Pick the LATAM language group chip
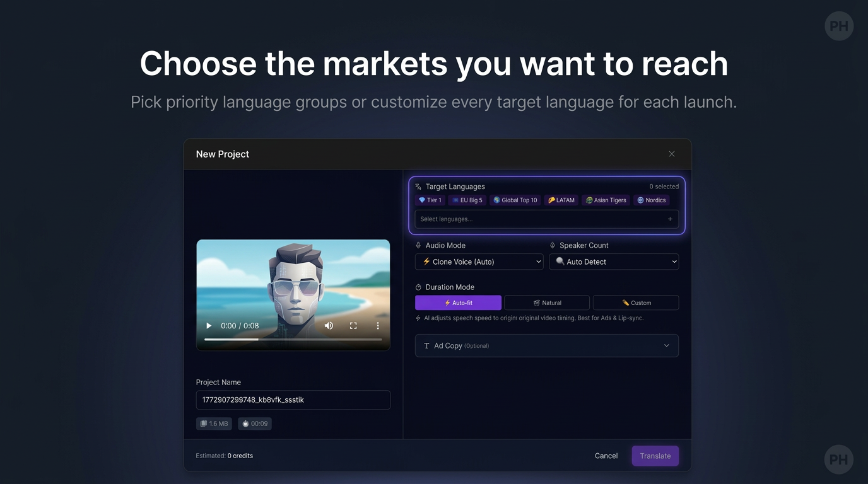The image size is (868, 484). tap(561, 200)
